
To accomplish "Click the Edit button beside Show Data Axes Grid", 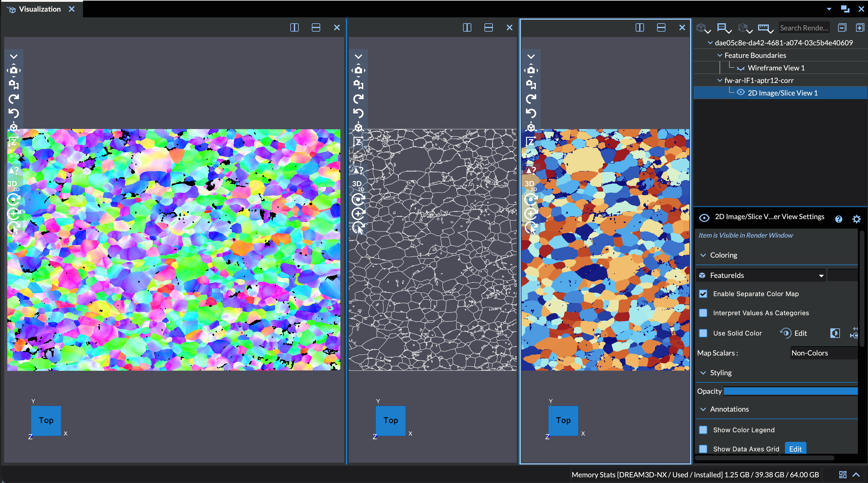I will [795, 449].
